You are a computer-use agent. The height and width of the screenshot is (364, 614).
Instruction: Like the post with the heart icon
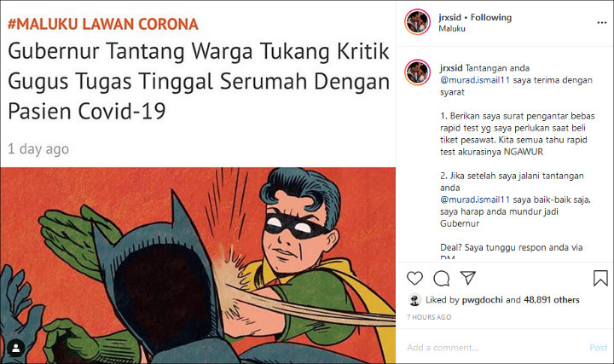[x=414, y=278]
